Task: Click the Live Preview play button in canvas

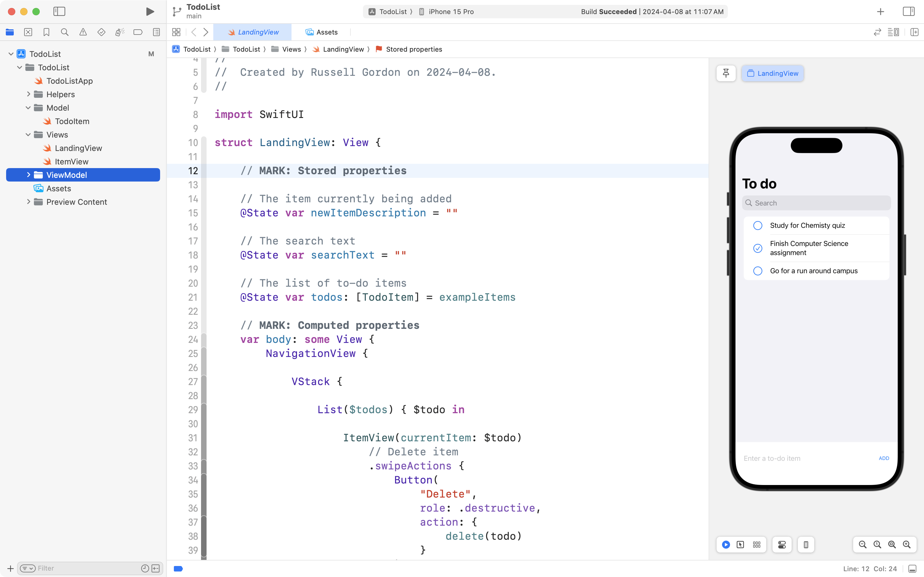Action: pyautogui.click(x=725, y=545)
